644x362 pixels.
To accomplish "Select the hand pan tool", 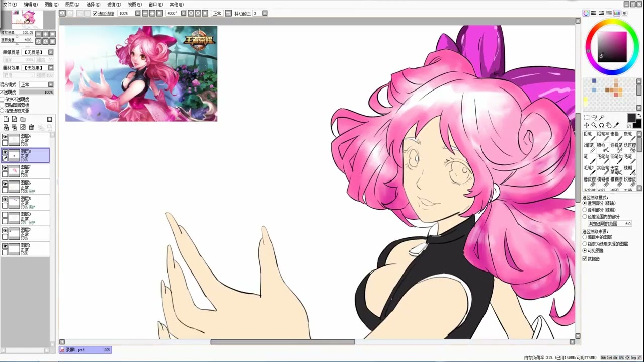I will pyautogui.click(x=608, y=125).
